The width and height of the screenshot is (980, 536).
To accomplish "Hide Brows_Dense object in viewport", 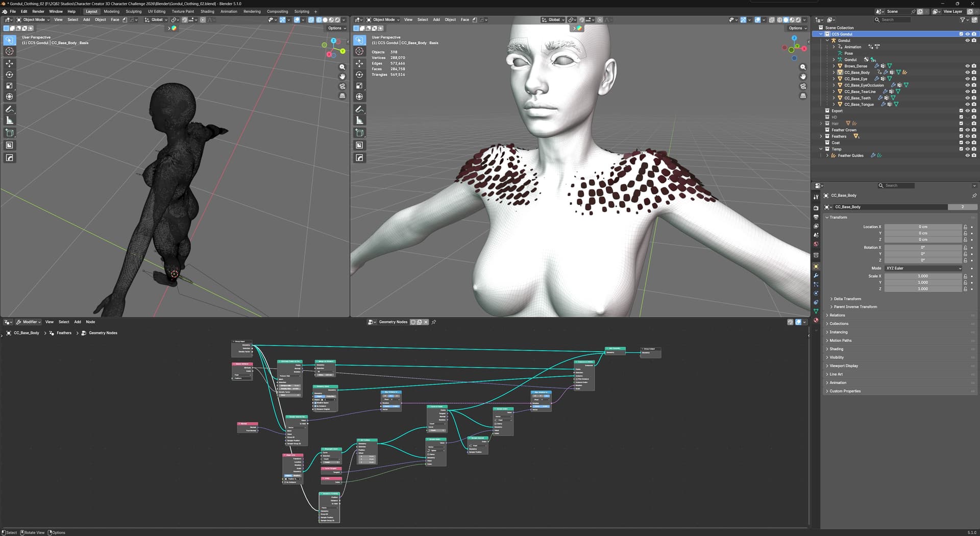I will point(967,66).
